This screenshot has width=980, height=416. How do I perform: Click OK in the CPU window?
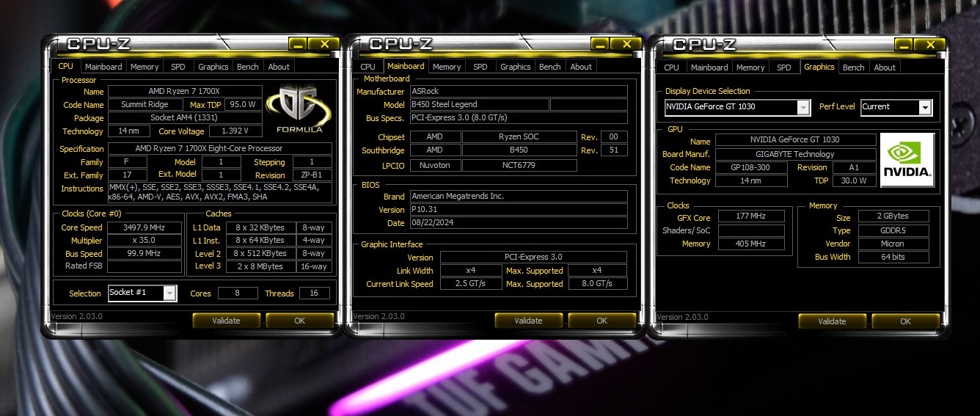300,321
